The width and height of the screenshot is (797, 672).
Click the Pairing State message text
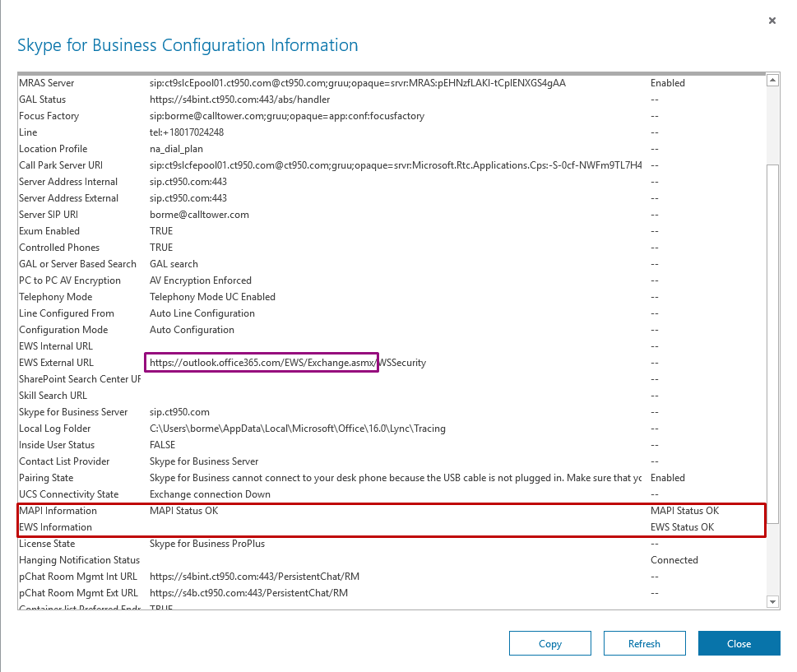click(396, 478)
